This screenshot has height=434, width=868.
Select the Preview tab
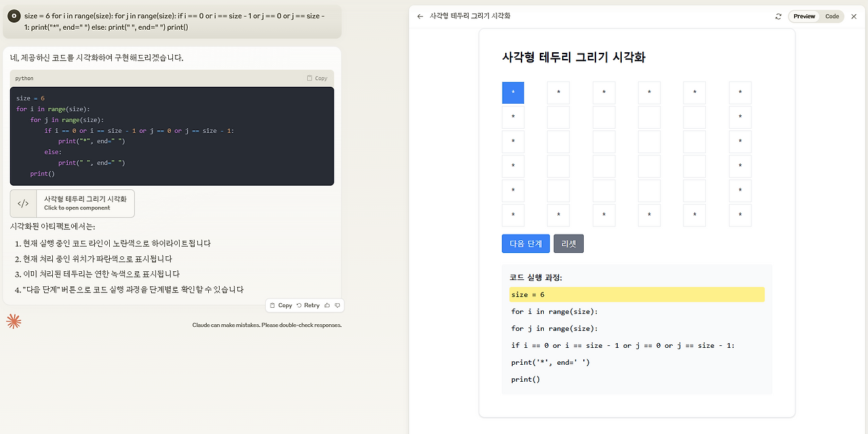(x=804, y=16)
